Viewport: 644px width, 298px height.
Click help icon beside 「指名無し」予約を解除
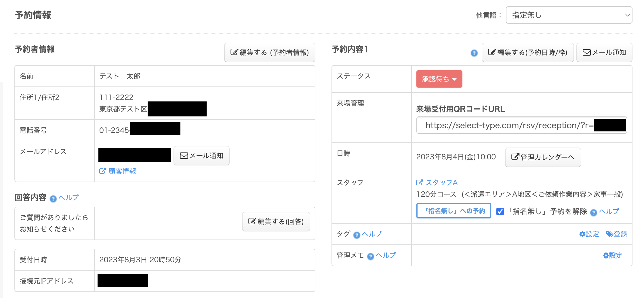(x=593, y=213)
